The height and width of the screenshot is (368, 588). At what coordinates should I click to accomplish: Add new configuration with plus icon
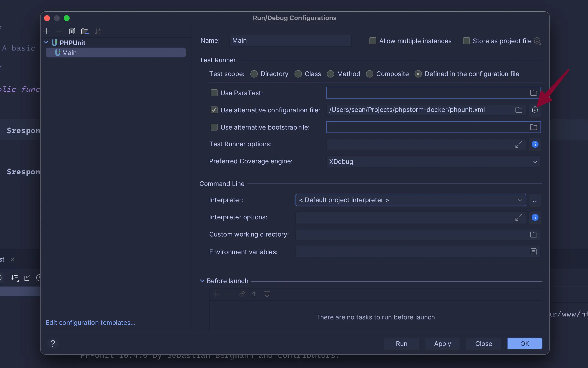click(46, 31)
